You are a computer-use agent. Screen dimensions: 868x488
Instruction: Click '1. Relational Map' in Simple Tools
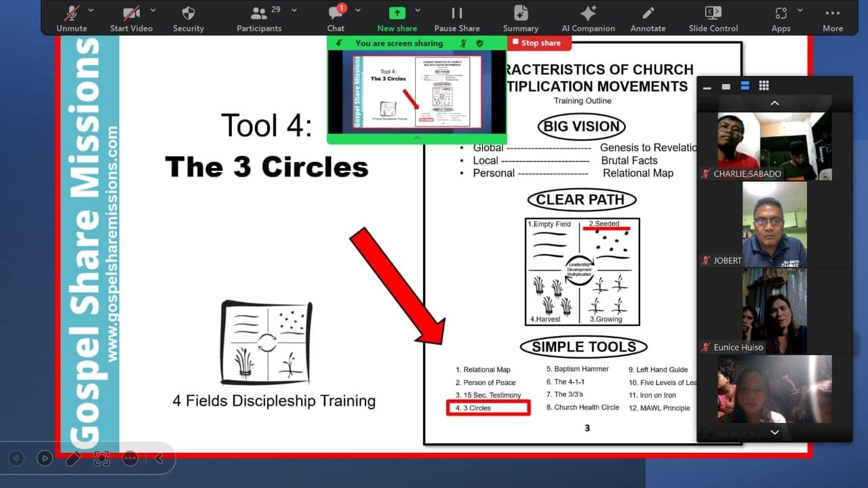pyautogui.click(x=483, y=369)
